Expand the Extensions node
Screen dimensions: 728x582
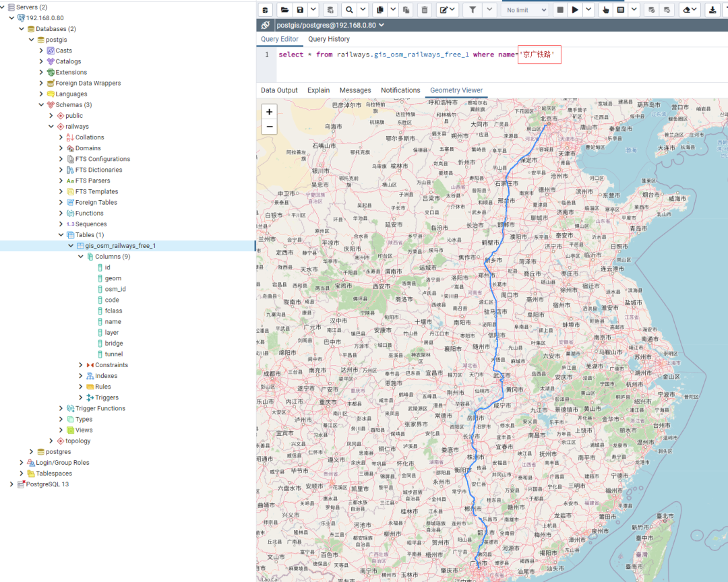point(41,72)
